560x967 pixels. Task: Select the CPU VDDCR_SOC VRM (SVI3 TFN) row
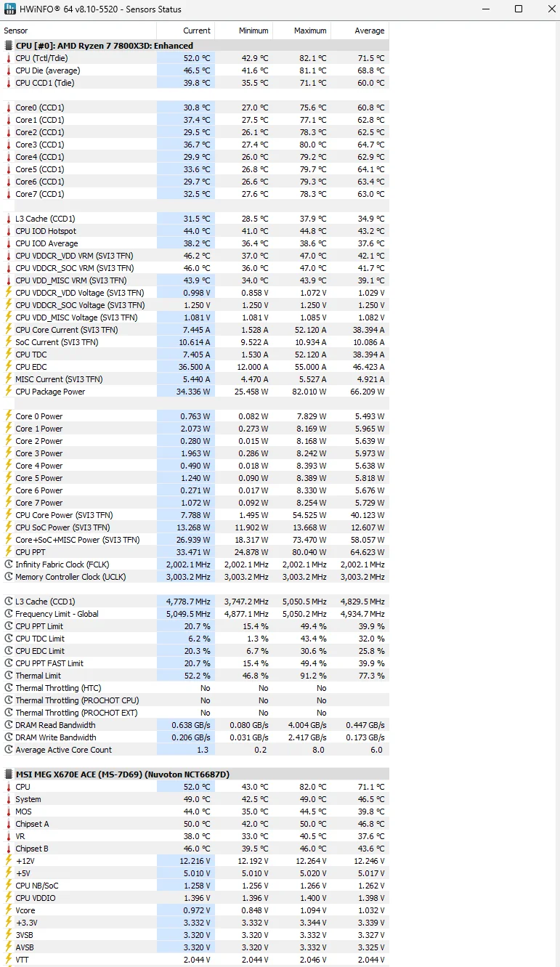coord(195,268)
